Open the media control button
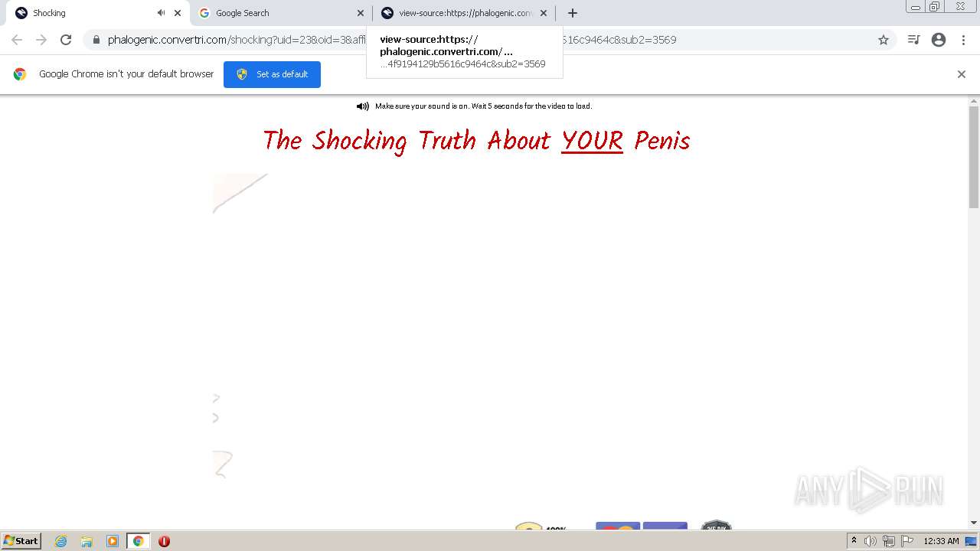Screen dimensions: 980x551 [913, 40]
